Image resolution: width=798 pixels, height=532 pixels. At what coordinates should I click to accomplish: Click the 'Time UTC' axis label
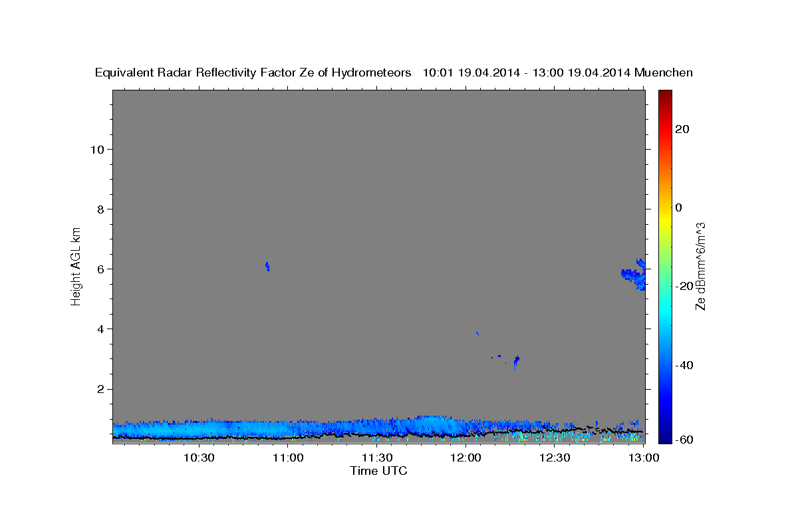(x=378, y=471)
